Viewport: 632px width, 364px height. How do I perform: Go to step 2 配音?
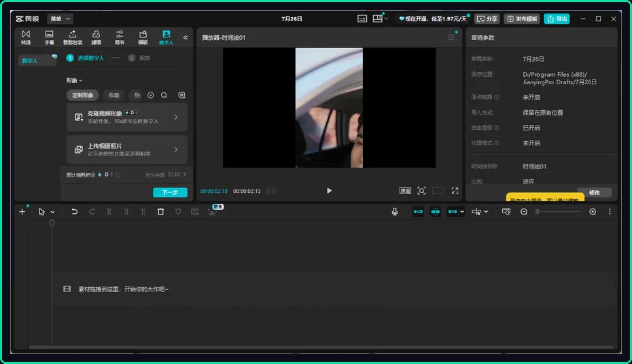[139, 58]
